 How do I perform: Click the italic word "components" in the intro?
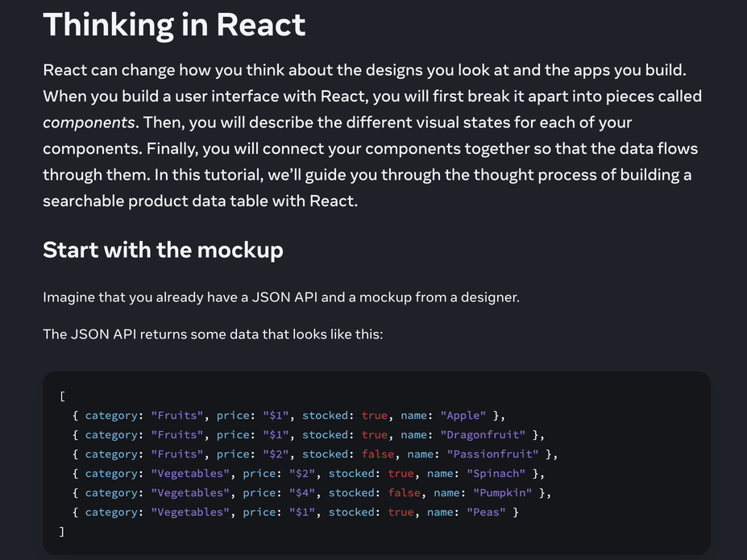pyautogui.click(x=89, y=122)
